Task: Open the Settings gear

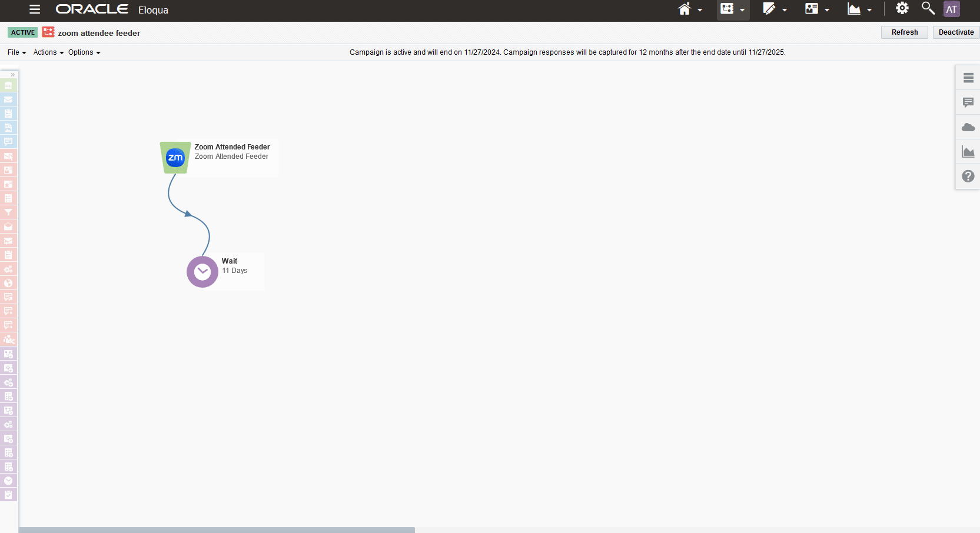Action: [902, 8]
